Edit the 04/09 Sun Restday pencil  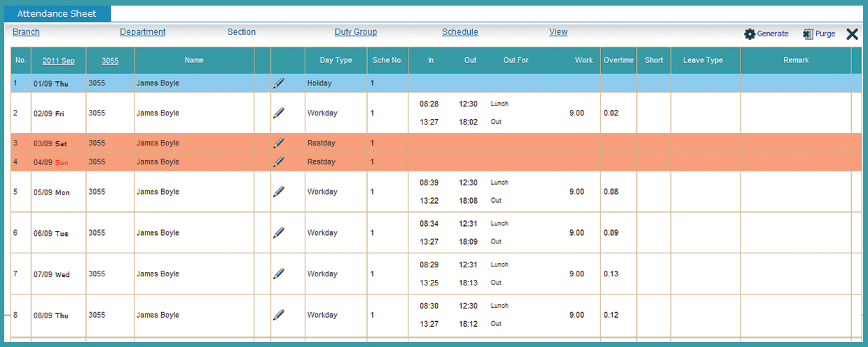coord(279,162)
